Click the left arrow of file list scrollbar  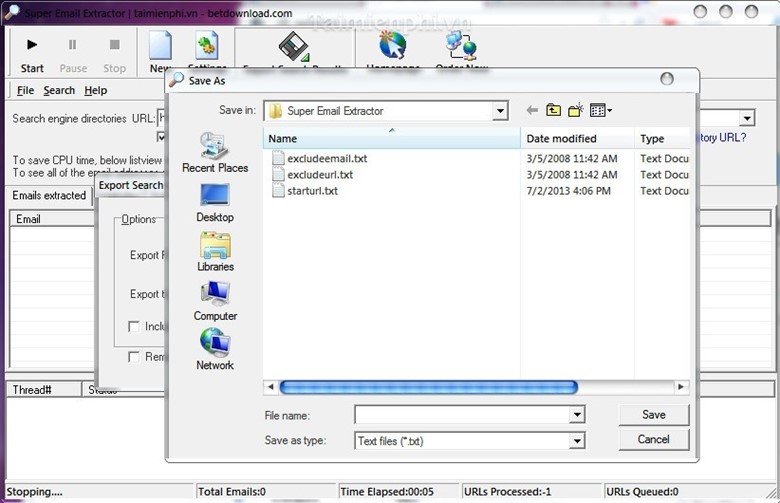pyautogui.click(x=271, y=387)
